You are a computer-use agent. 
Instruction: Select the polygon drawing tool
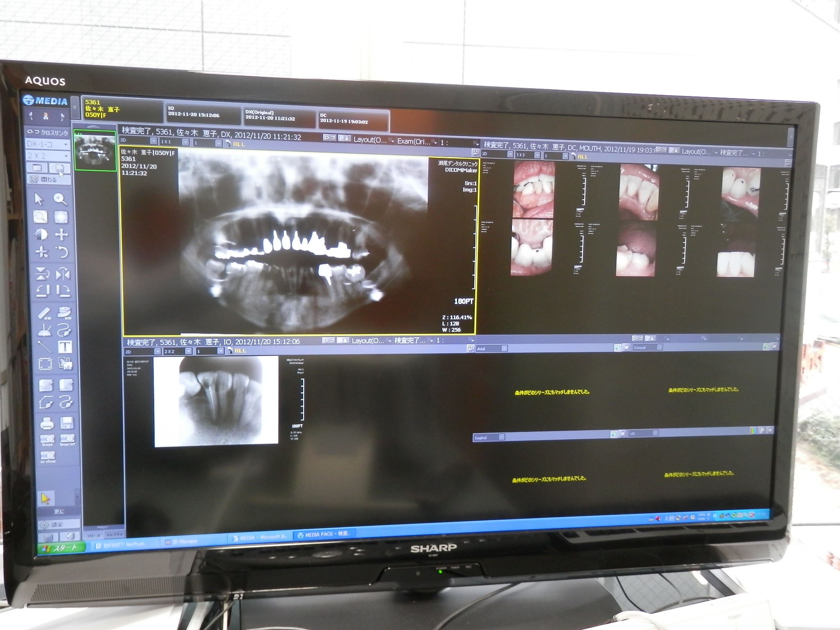(x=46, y=402)
